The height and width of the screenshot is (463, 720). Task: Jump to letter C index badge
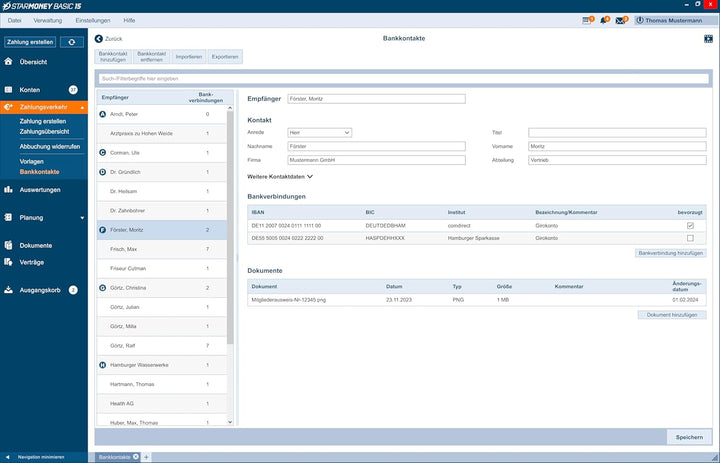coord(103,152)
